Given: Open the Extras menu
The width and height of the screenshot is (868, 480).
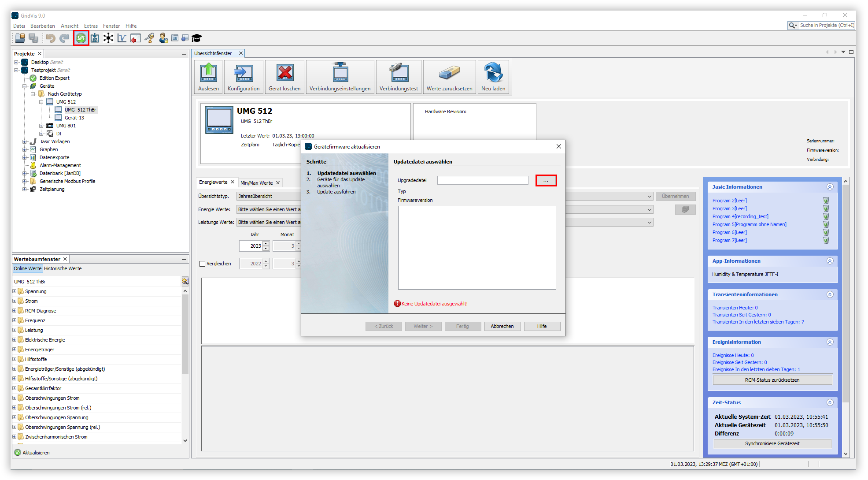Looking at the screenshot, I should pos(91,26).
